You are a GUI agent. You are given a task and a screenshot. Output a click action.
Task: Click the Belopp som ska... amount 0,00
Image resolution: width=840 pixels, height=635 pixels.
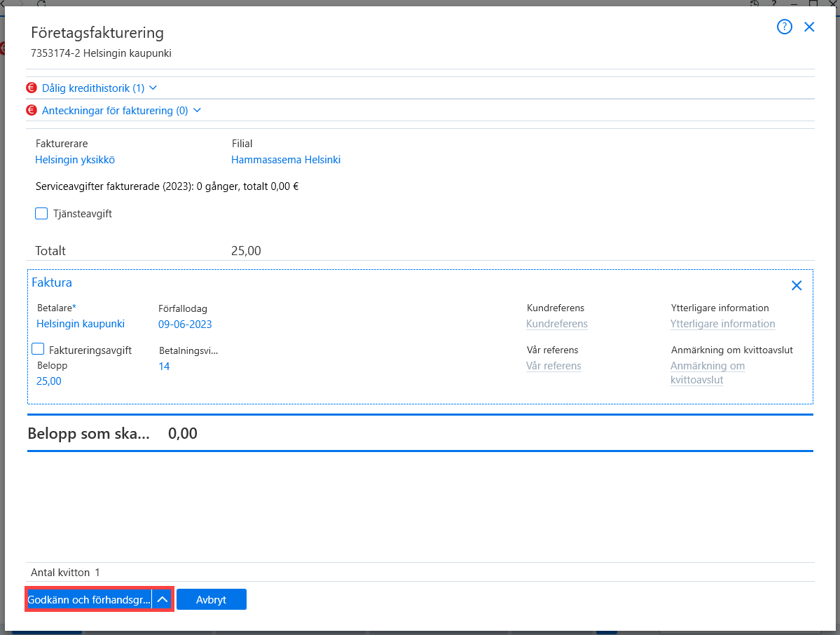[183, 434]
